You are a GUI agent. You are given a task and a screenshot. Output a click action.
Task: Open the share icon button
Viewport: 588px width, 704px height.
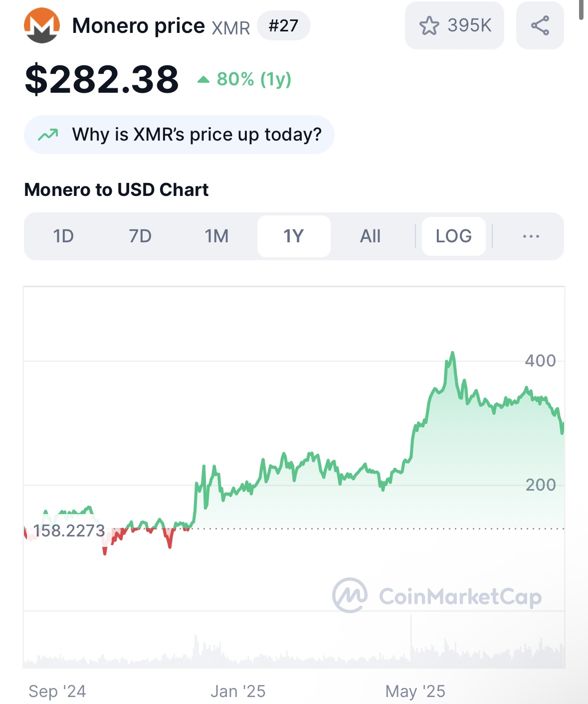click(x=540, y=25)
